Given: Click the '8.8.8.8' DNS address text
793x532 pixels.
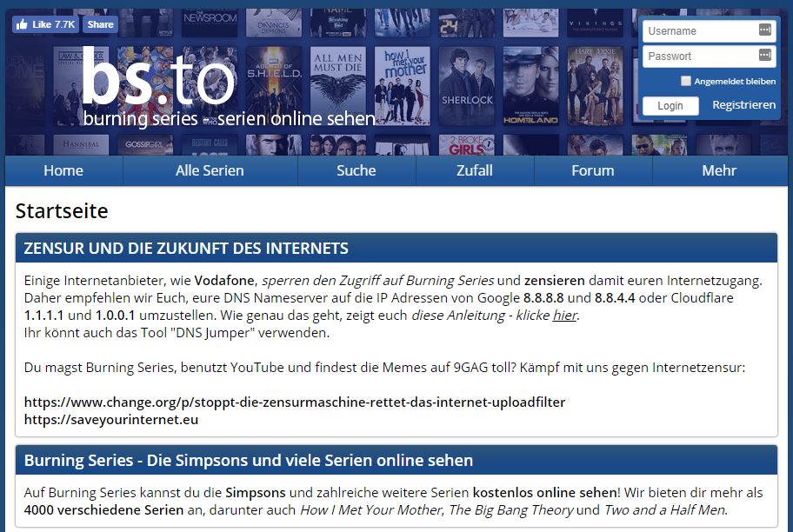Looking at the screenshot, I should pos(543,298).
